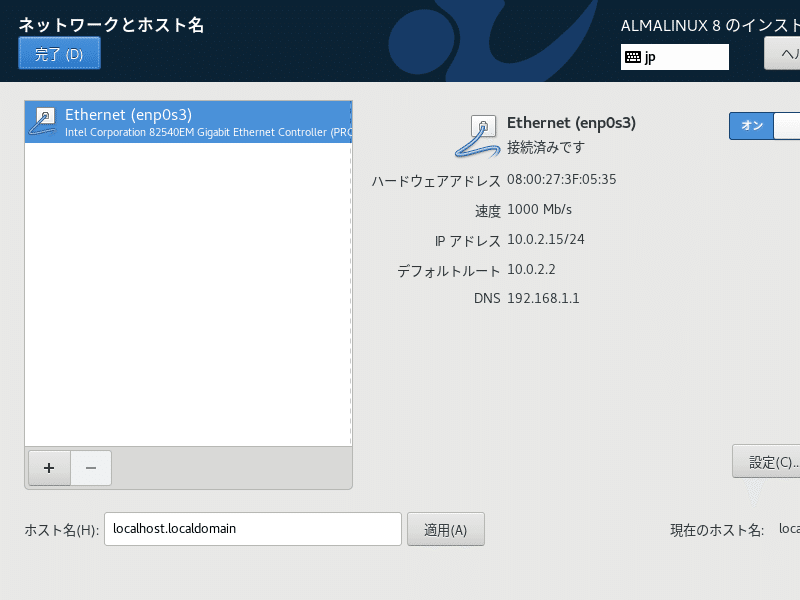Click the speed value 1000 Mb/s
Image resolution: width=800 pixels, height=600 pixels.
point(539,210)
